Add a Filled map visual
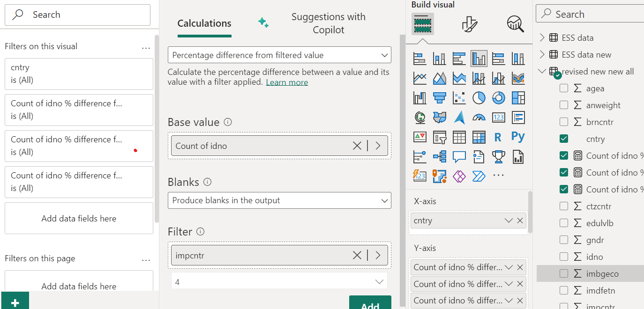 pyautogui.click(x=439, y=118)
